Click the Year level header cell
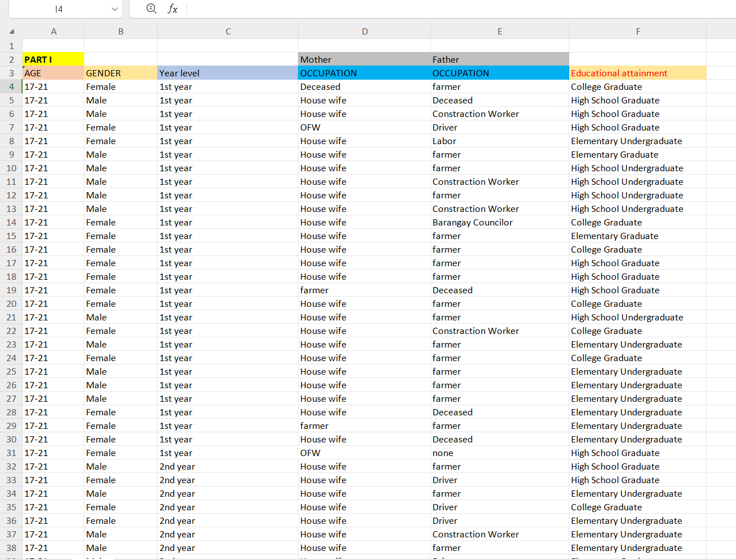 pos(228,73)
